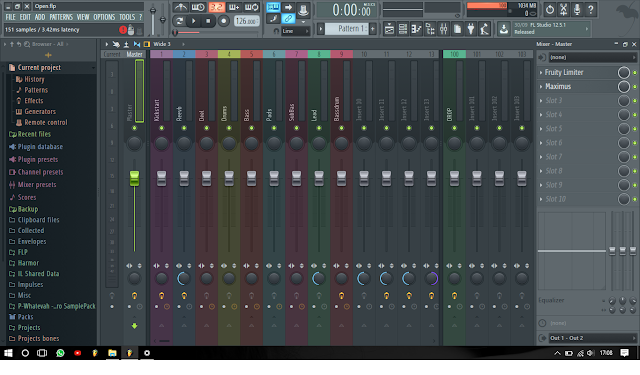Click the record button
The image size is (640, 375).
tap(223, 21)
